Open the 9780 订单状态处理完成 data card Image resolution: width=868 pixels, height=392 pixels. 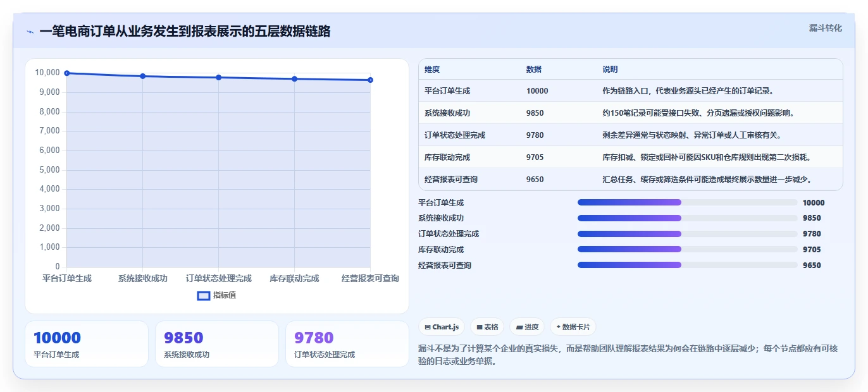point(347,344)
